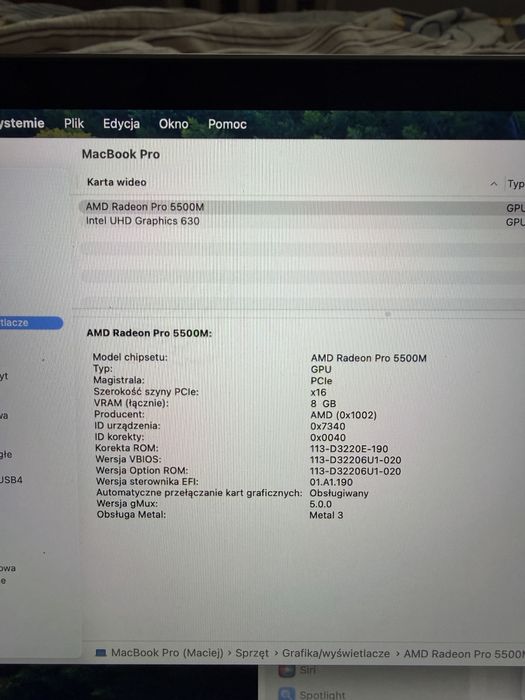
Task: Open the Pomoc menu
Action: [227, 124]
